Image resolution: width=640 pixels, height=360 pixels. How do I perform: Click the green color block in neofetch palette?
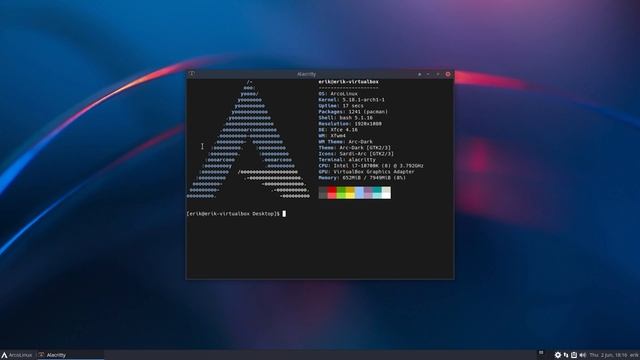coord(341,193)
